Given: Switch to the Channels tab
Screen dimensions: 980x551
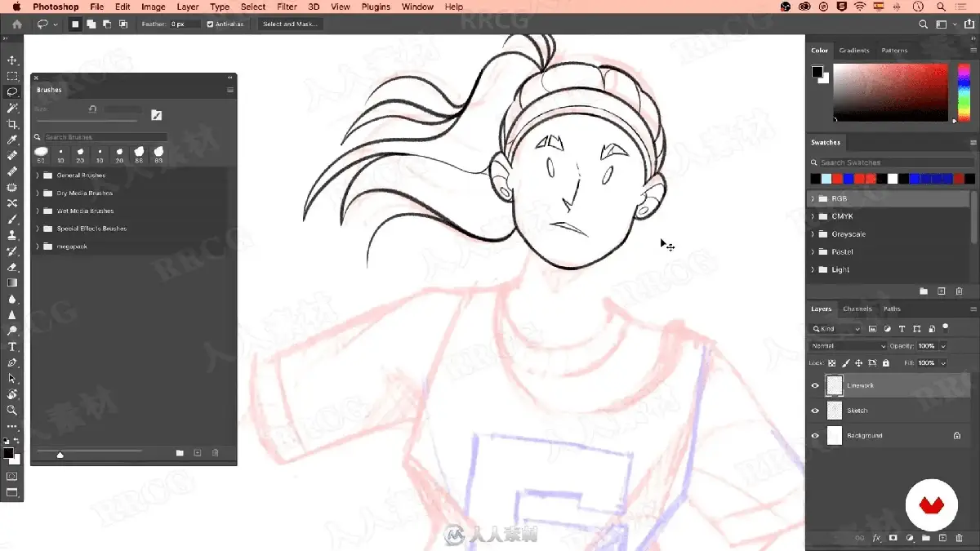Looking at the screenshot, I should pyautogui.click(x=857, y=309).
